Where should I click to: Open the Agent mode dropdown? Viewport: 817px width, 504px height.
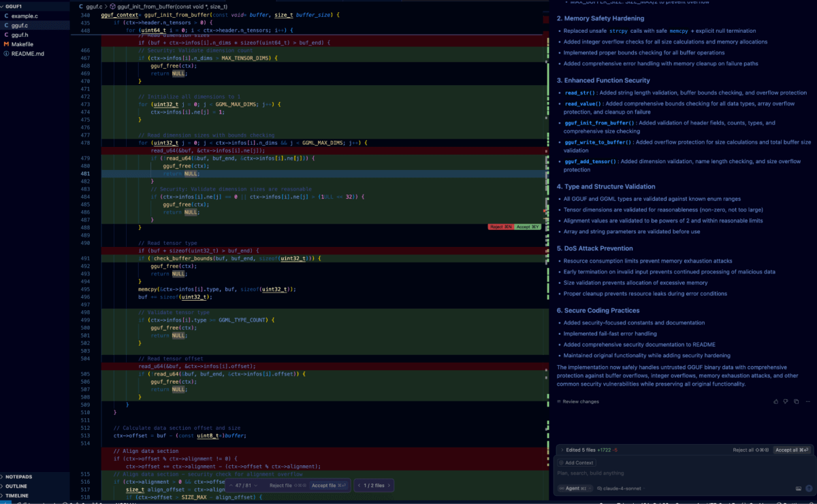[572, 488]
